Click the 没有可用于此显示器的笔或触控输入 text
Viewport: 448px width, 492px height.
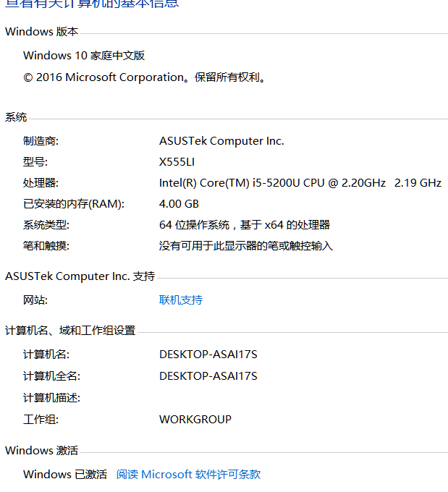point(246,246)
